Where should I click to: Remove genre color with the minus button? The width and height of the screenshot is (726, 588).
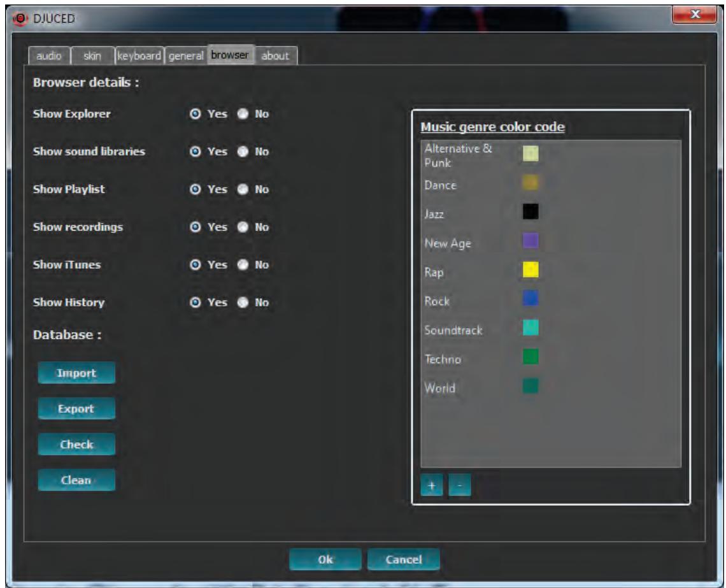[x=459, y=485]
